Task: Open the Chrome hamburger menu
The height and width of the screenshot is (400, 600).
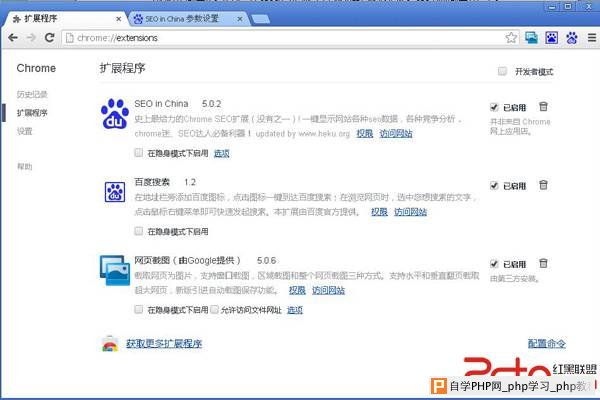Action: 592,38
